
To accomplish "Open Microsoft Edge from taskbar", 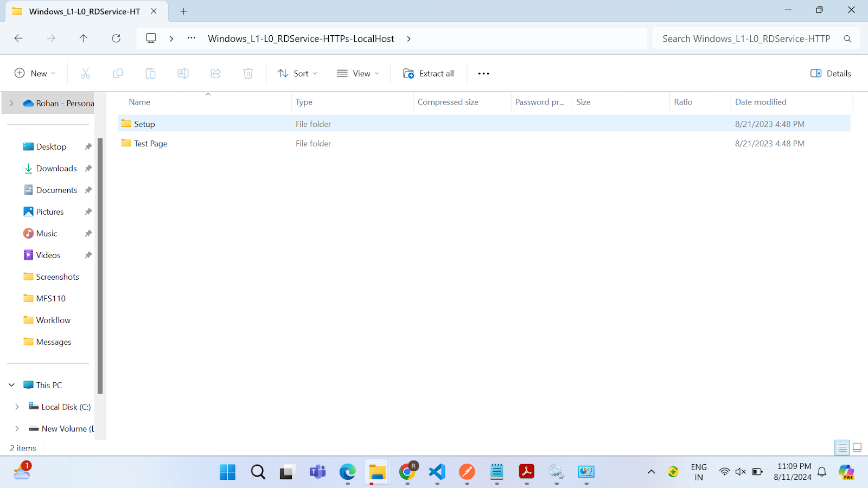I will pyautogui.click(x=347, y=472).
